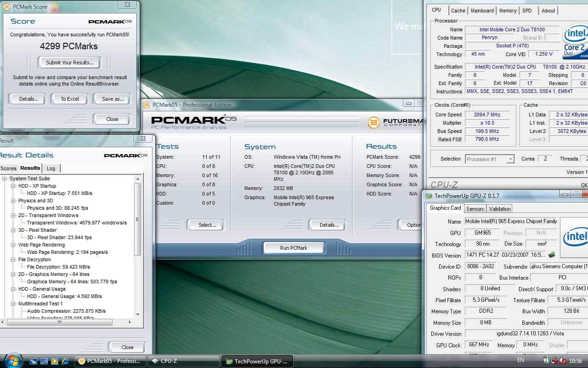Click the power/battery tray icon
The width and height of the screenshot is (588, 368).
click(x=546, y=361)
